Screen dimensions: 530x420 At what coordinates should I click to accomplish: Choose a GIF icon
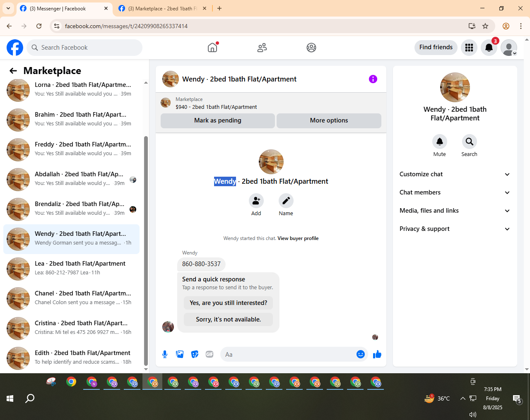[x=210, y=354]
